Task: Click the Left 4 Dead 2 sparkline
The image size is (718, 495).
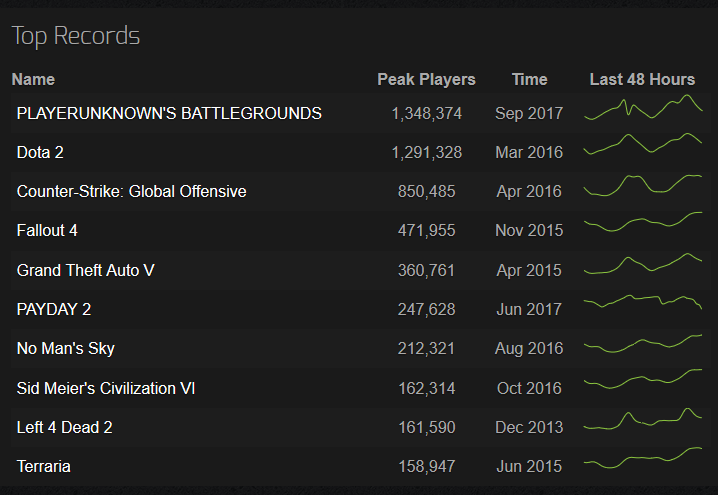Action: 643,419
